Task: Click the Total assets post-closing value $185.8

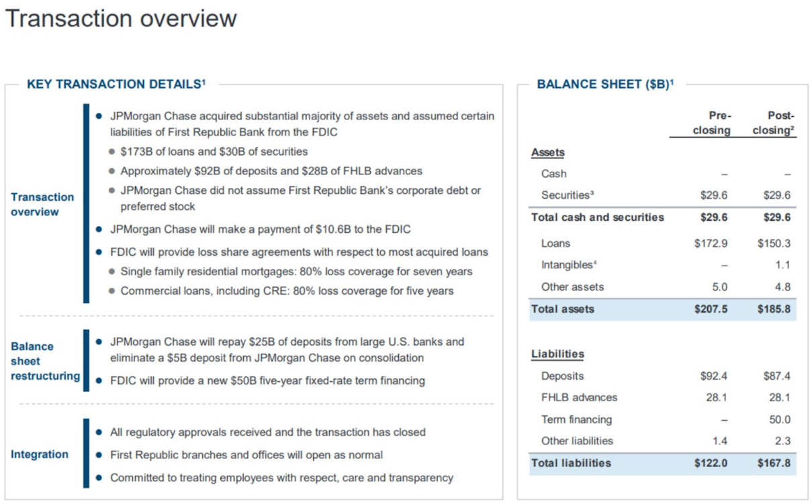Action: [774, 309]
